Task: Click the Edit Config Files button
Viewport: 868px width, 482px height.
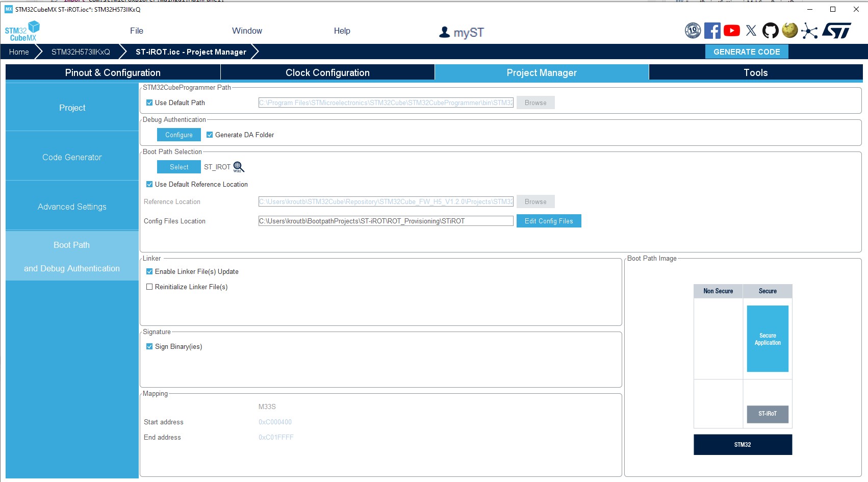Action: pyautogui.click(x=549, y=221)
